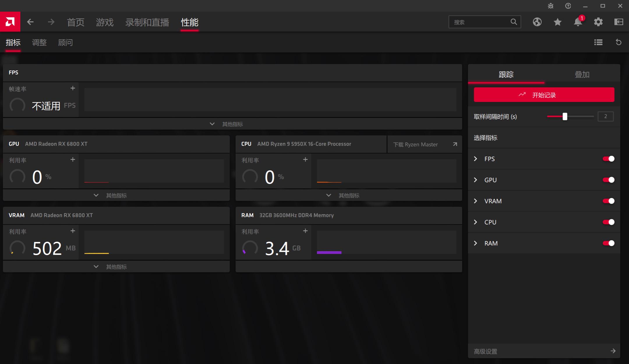The height and width of the screenshot is (364, 629).
Task: Click the back navigation arrow
Action: 30,22
